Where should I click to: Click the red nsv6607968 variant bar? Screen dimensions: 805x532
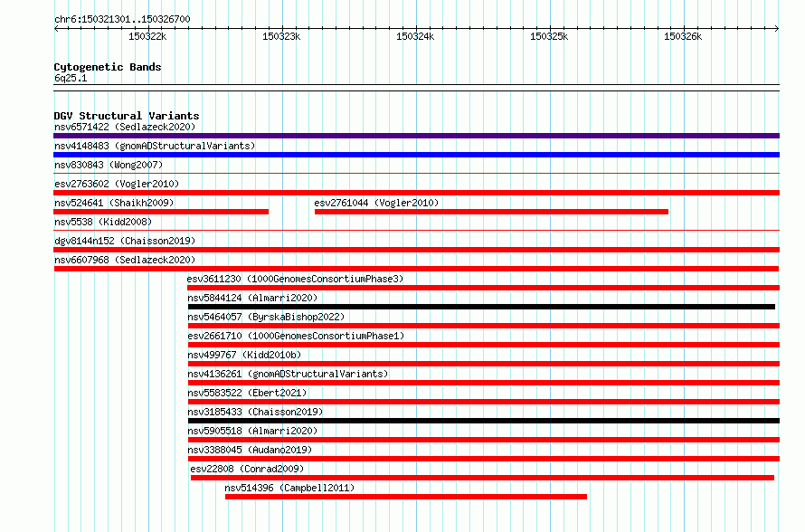(x=416, y=269)
